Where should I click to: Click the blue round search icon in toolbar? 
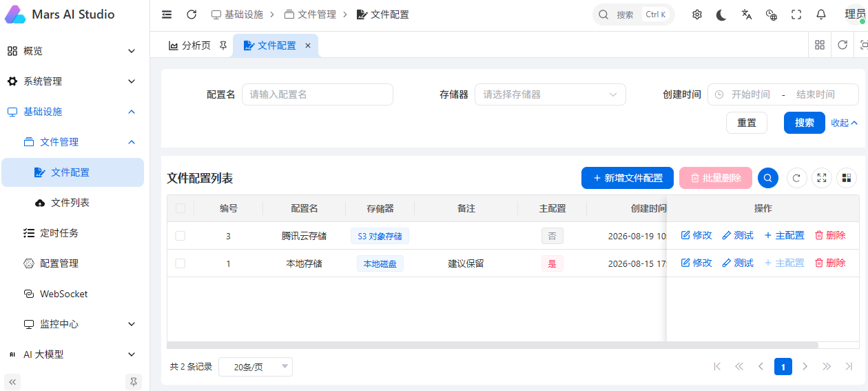coord(768,178)
